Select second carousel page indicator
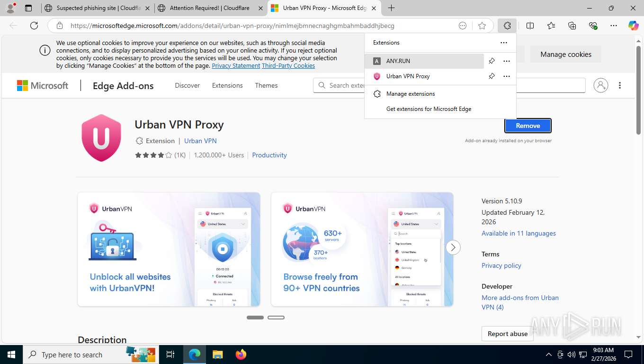The image size is (644, 364). (276, 318)
